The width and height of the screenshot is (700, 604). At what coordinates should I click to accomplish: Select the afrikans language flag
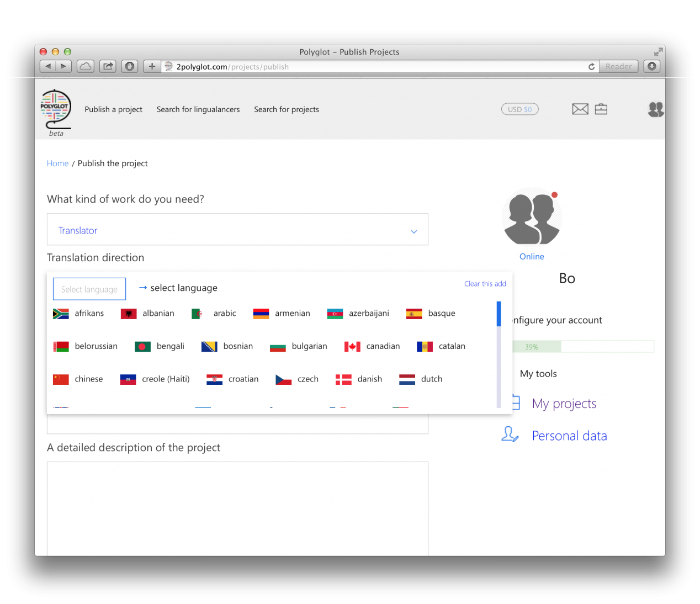pos(61,313)
